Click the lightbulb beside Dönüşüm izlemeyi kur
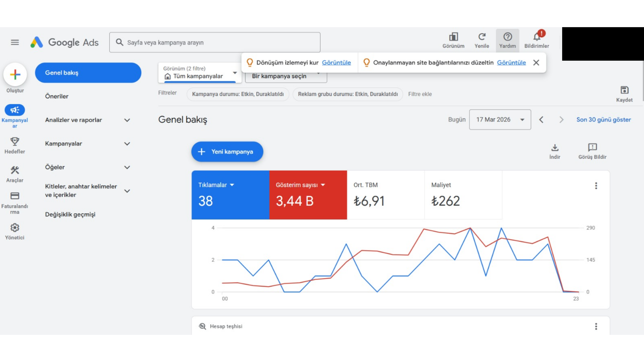 tap(250, 62)
